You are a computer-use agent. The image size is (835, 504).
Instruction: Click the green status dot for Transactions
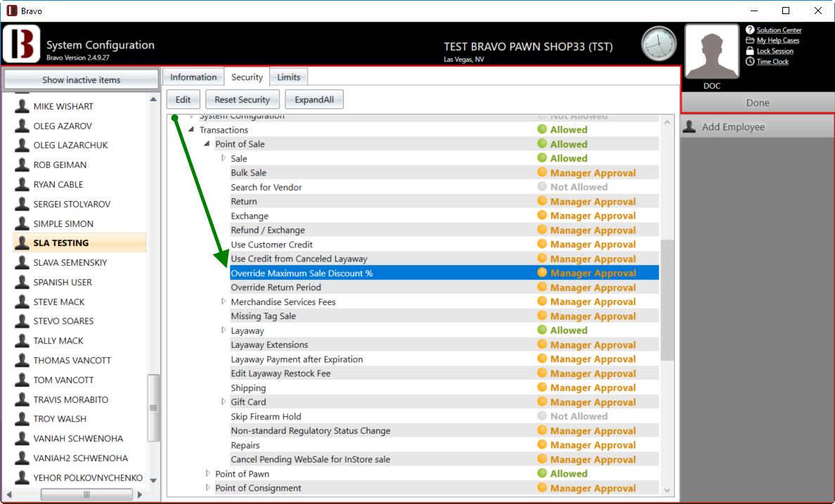[542, 129]
